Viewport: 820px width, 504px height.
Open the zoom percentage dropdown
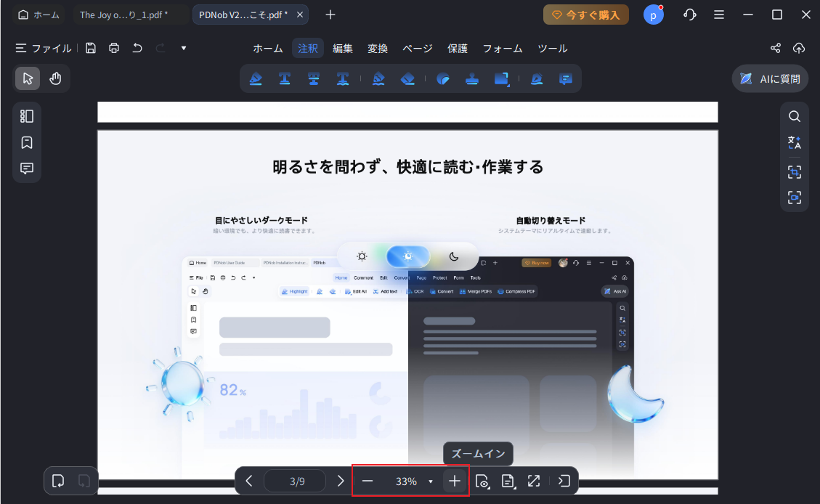[431, 481]
